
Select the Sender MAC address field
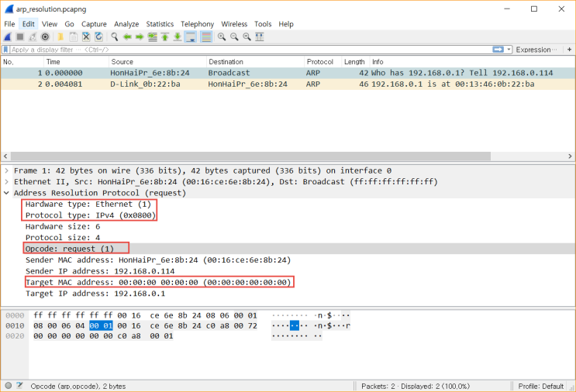tap(158, 260)
